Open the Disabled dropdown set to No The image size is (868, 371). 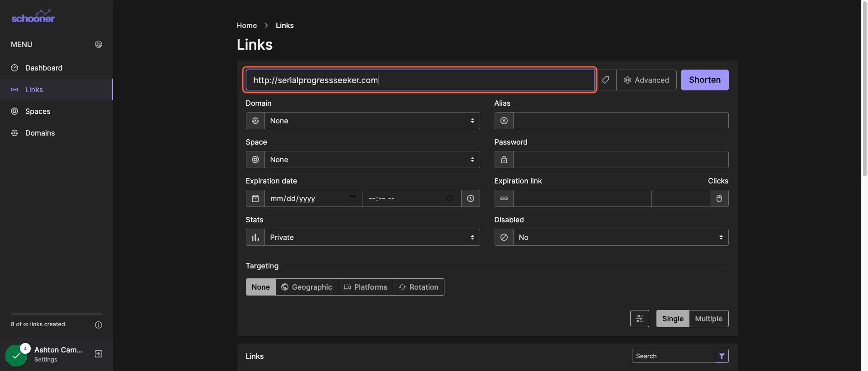click(621, 237)
